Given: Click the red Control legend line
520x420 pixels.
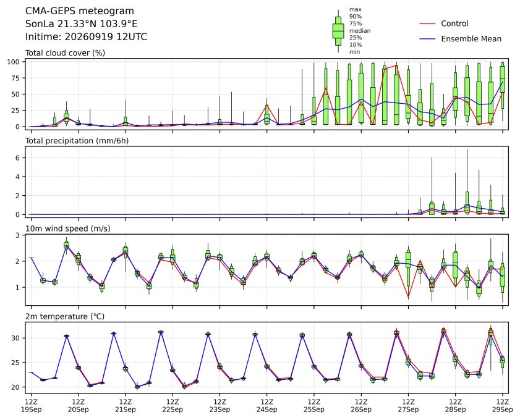Looking at the screenshot, I should pyautogui.click(x=427, y=24).
